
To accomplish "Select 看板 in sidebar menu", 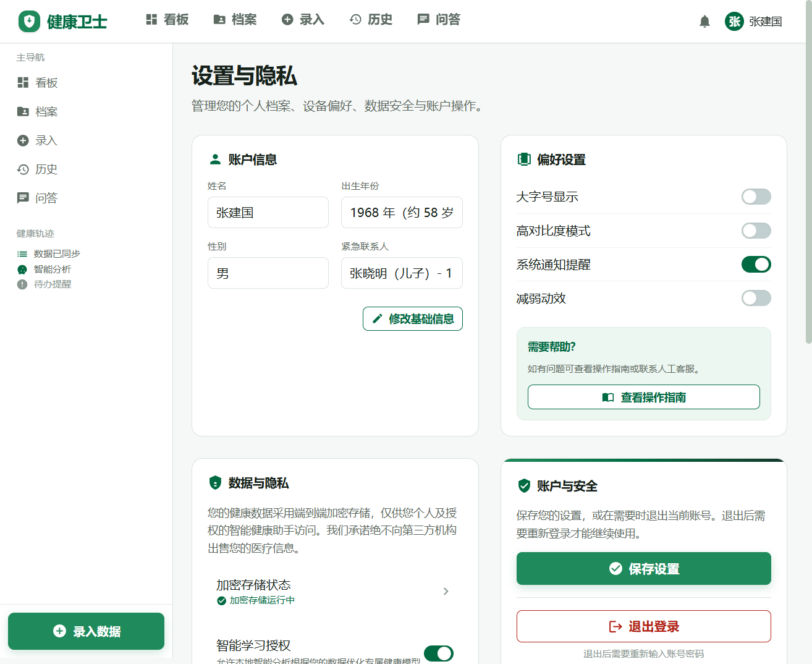I will 86,82.
